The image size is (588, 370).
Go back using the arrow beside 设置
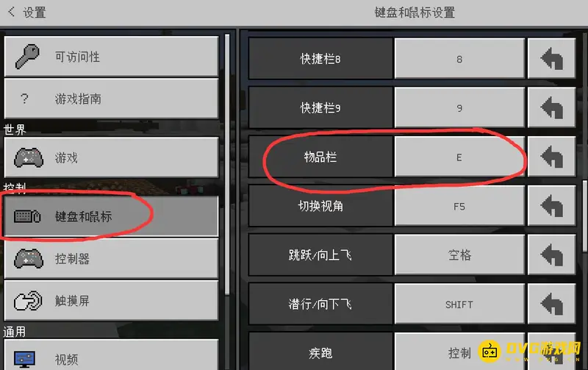[x=11, y=12]
